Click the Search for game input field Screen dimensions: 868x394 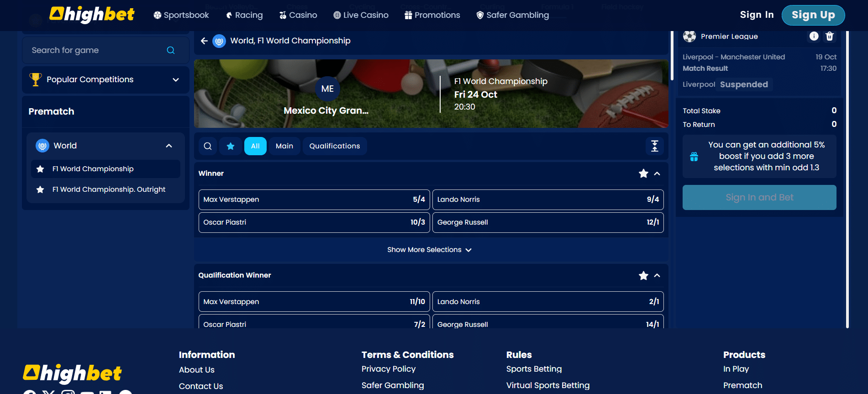coord(96,50)
